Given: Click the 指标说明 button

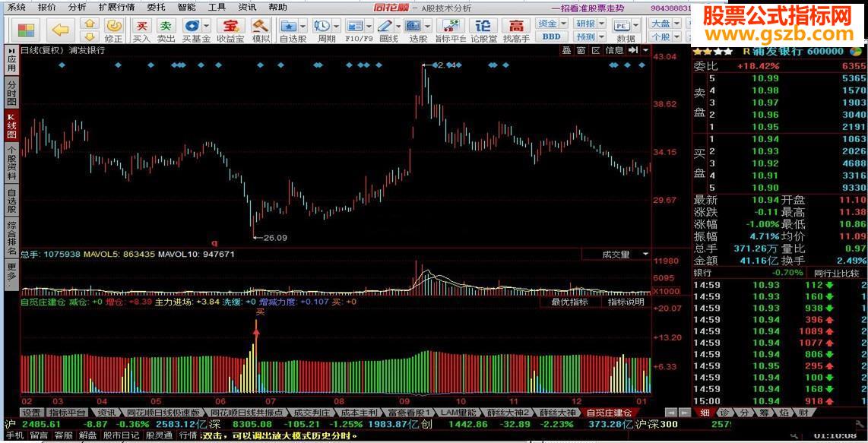Looking at the screenshot, I should (626, 302).
